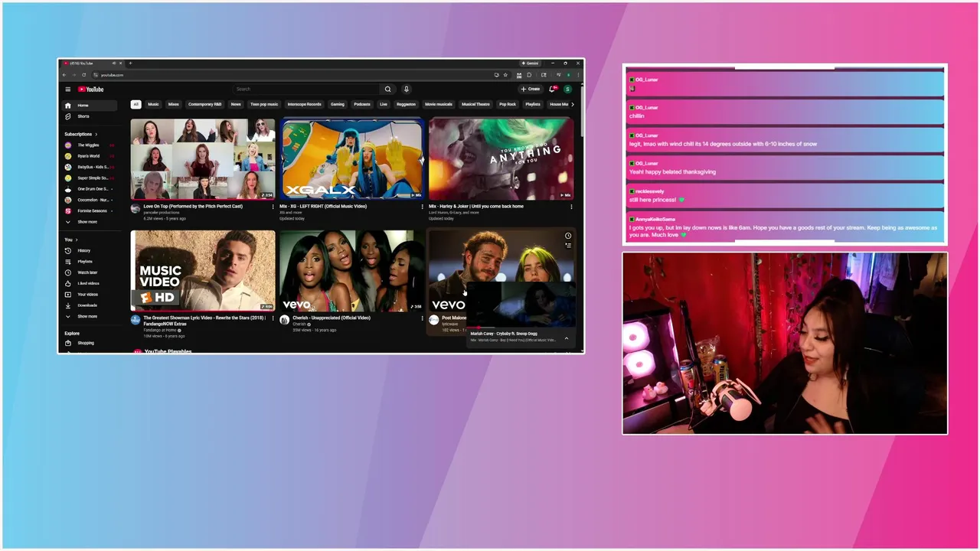Viewport: 980px width, 551px height.
Task: Click the page vertical scrollbar
Action: pos(582,111)
